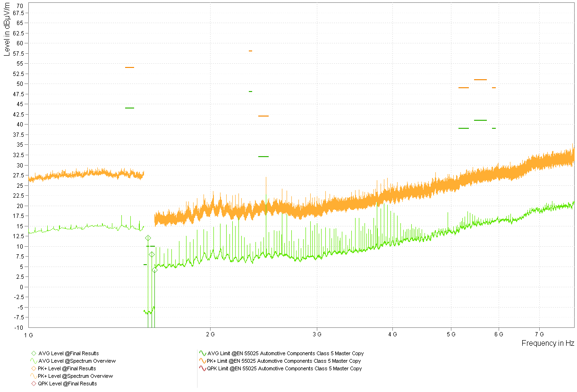The height and width of the screenshot is (392, 577).
Task: Click the green AVG Final Results diamond legend icon
Action: click(x=33, y=353)
